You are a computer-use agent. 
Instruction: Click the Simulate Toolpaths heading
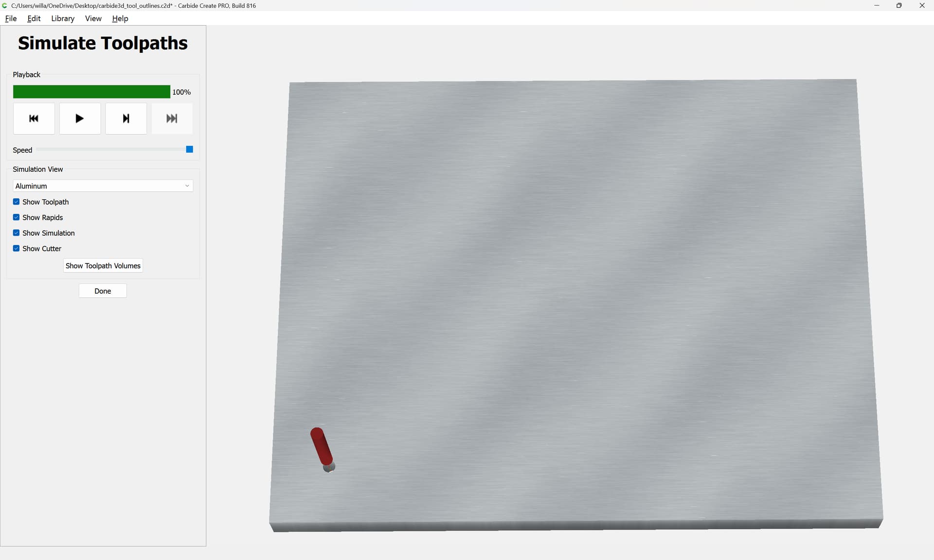click(x=103, y=43)
